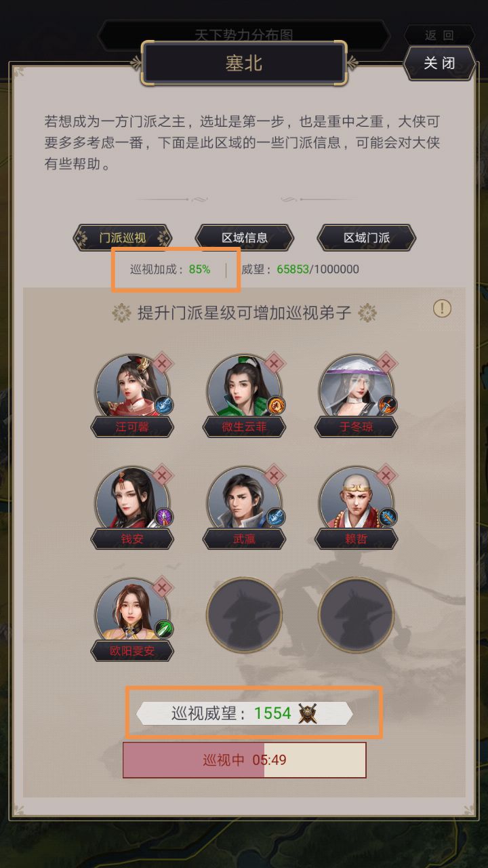Remove disciple 欧阳雯安 with the X icon
The width and height of the screenshot is (488, 868).
point(161,587)
